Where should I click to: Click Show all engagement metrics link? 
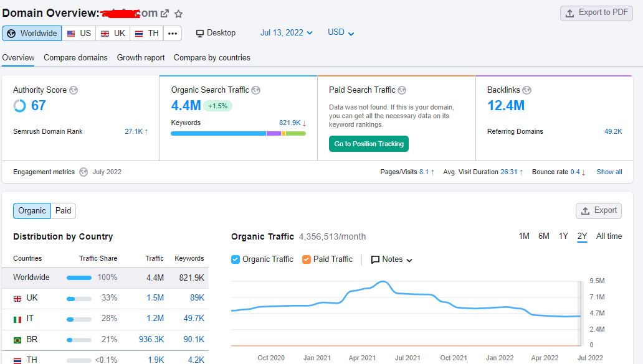[609, 172]
